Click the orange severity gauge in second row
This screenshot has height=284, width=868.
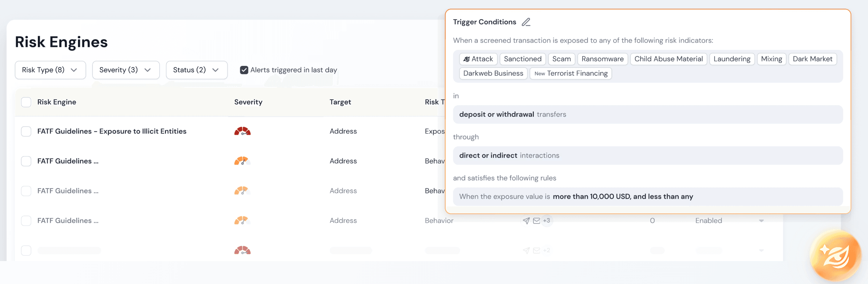click(x=242, y=161)
